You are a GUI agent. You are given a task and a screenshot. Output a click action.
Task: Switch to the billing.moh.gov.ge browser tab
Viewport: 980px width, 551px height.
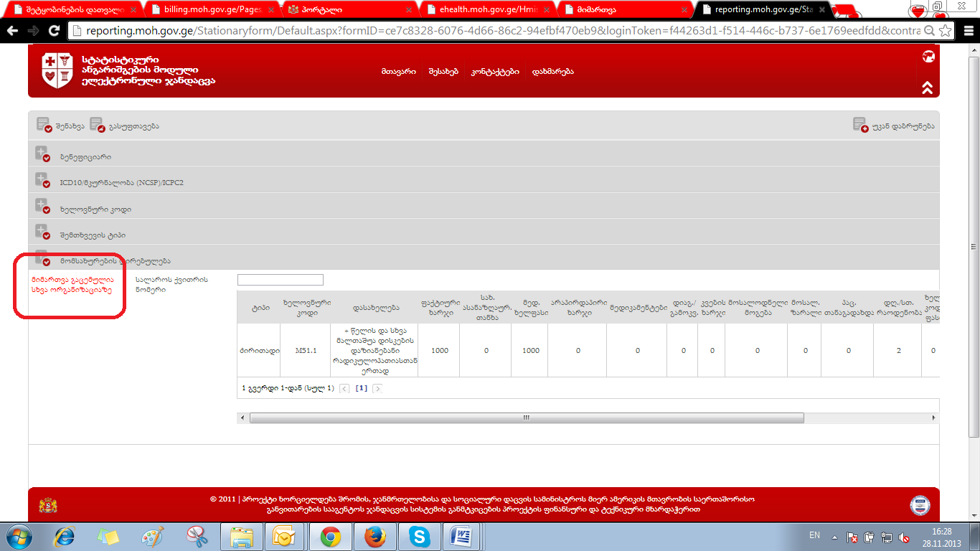pyautogui.click(x=208, y=10)
